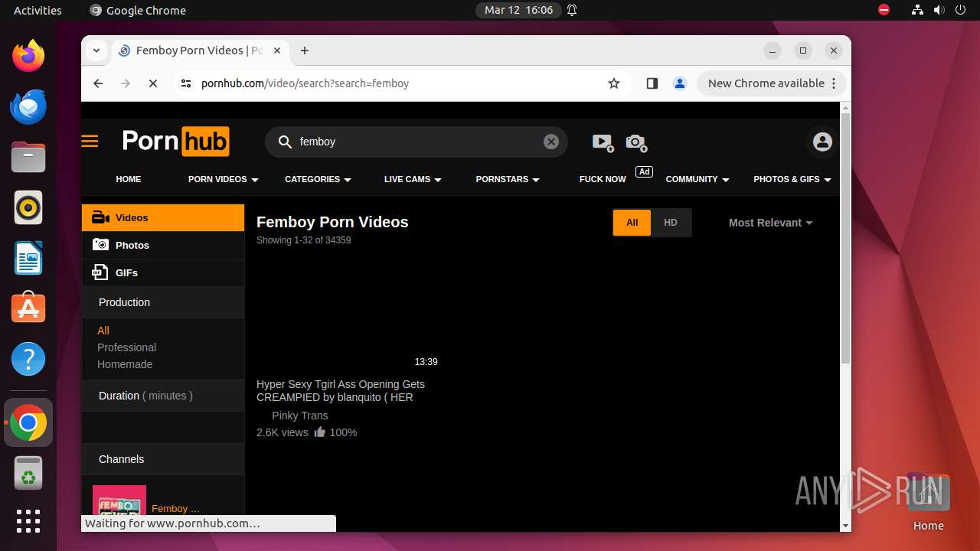
Task: Switch to the GIFs sidebar tab
Action: (x=163, y=272)
